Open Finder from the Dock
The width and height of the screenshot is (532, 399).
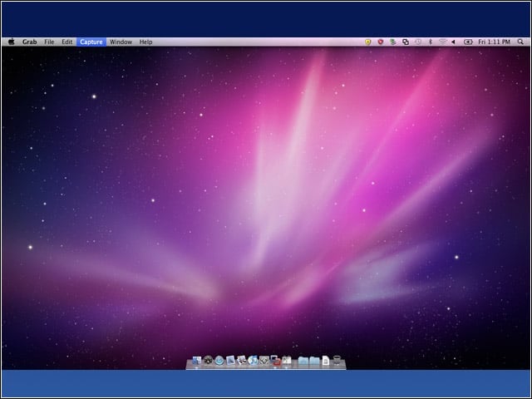(197, 360)
